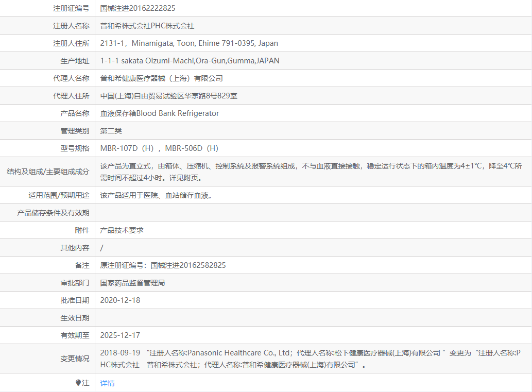
Task: Select intended use text 该产品适用于医院、血站储存血液
Action: click(156, 196)
